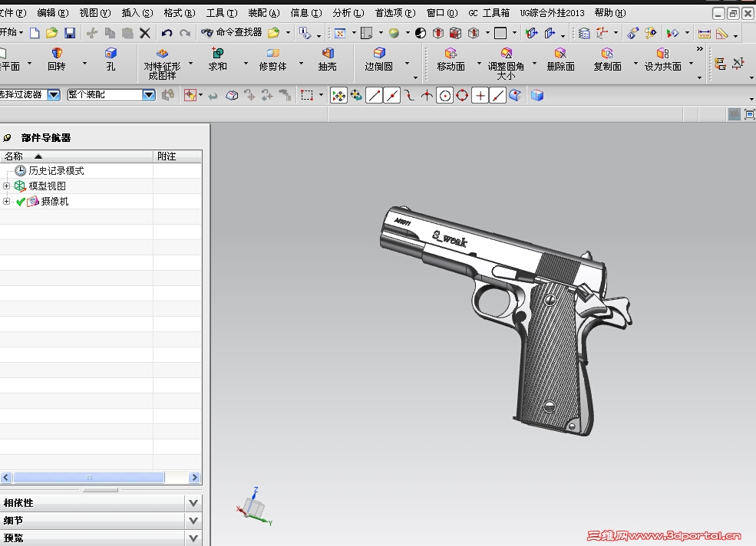Launch the 回转 revolve tool
The width and height of the screenshot is (756, 546).
click(x=56, y=60)
